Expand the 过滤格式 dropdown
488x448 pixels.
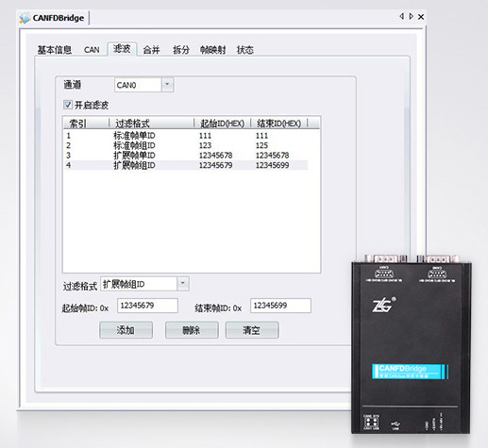(x=183, y=284)
